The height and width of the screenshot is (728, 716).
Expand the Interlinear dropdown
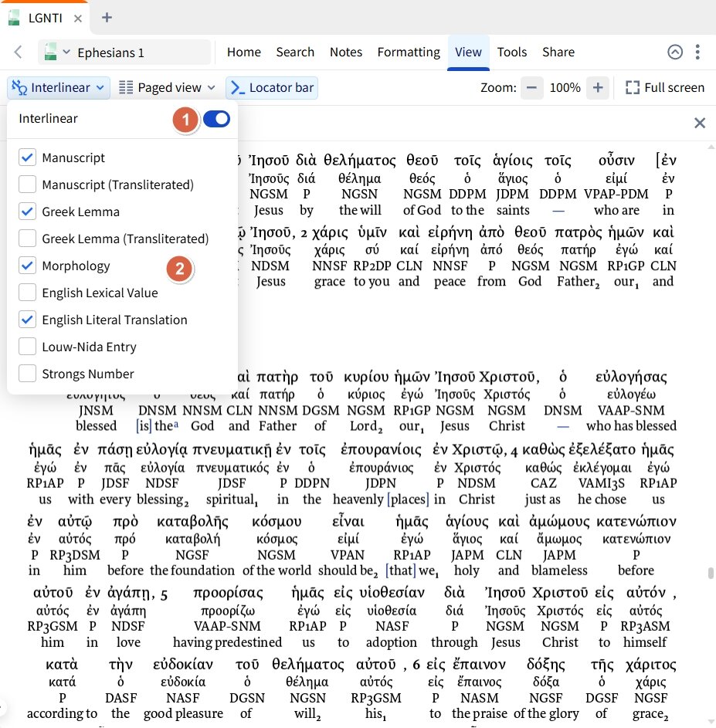click(x=59, y=88)
